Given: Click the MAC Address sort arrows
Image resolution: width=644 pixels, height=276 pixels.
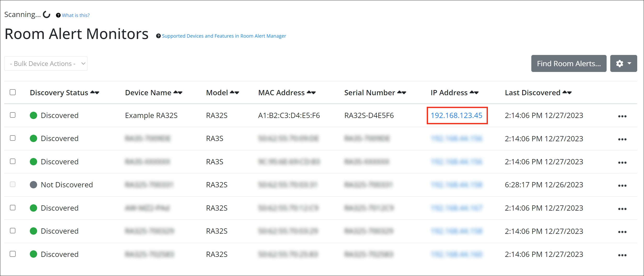Looking at the screenshot, I should click(311, 93).
